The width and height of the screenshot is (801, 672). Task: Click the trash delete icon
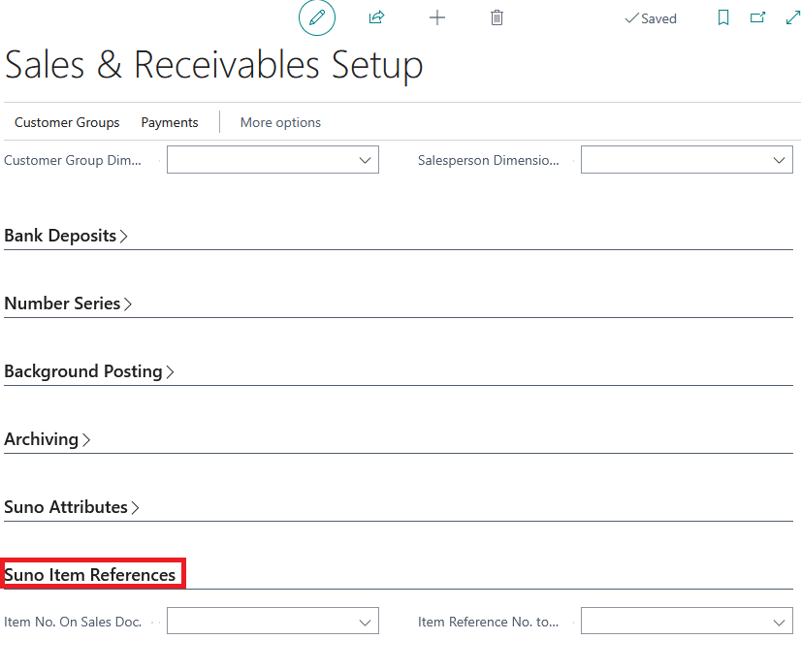pos(497,17)
